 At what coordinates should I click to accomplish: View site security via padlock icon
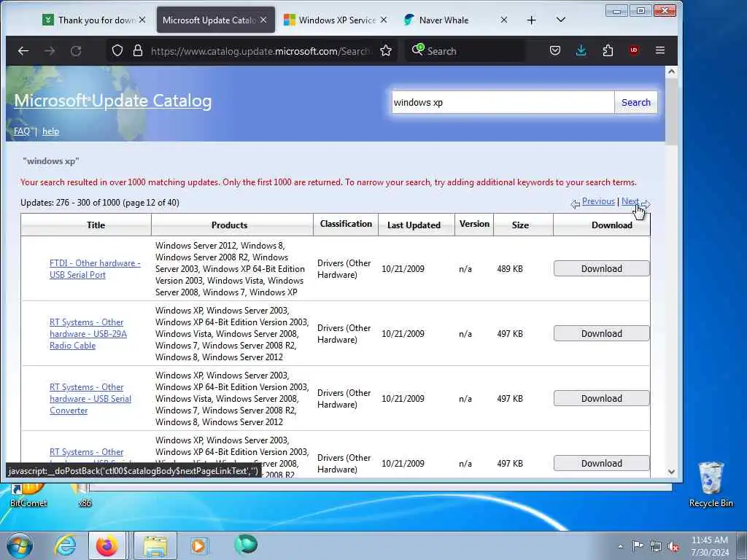138,50
